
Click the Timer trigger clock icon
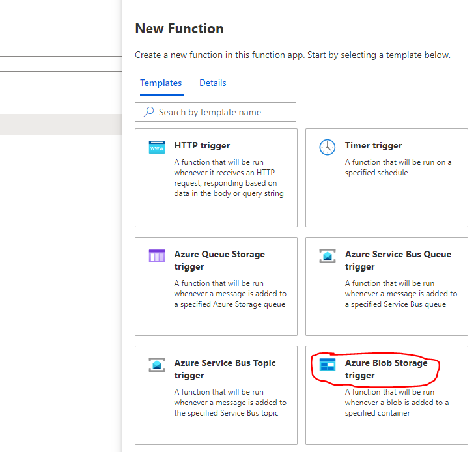328,147
